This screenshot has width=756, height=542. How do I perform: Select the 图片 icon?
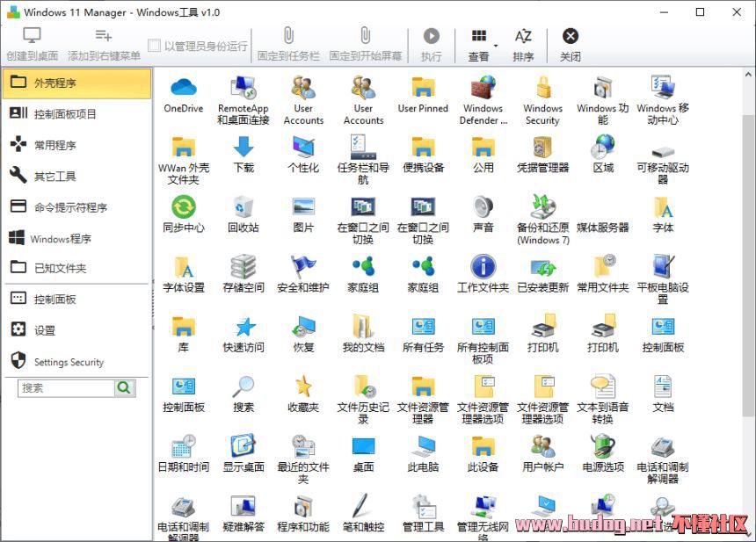tap(303, 206)
